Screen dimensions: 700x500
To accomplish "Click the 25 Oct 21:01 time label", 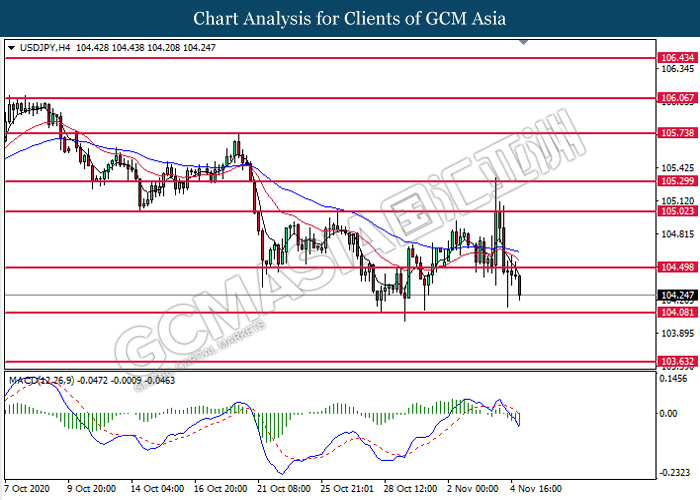I will 347,488.
